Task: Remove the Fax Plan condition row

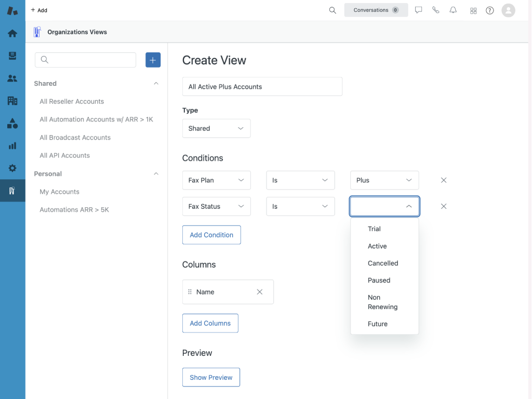Action: (x=444, y=180)
